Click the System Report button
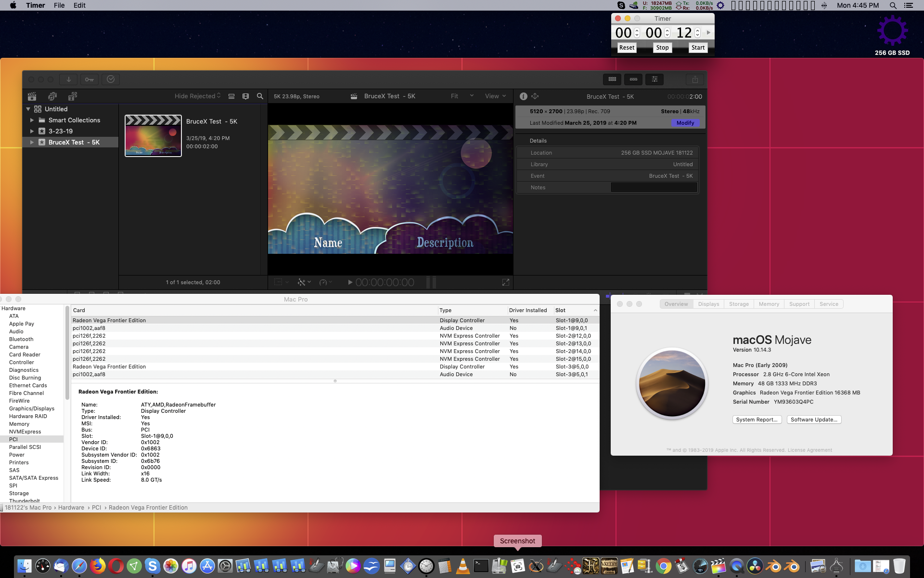This screenshot has height=578, width=924. point(757,420)
